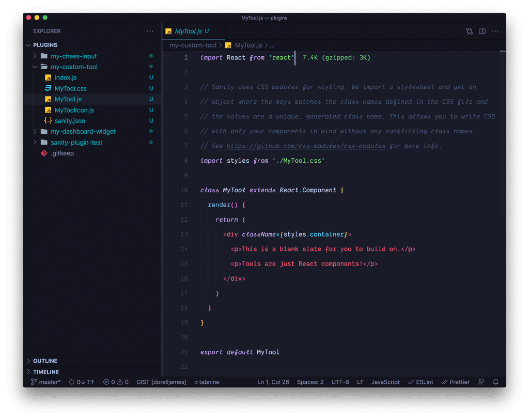Collapse the my-custom-tool folder
This screenshot has width=529, height=420.
35,67
